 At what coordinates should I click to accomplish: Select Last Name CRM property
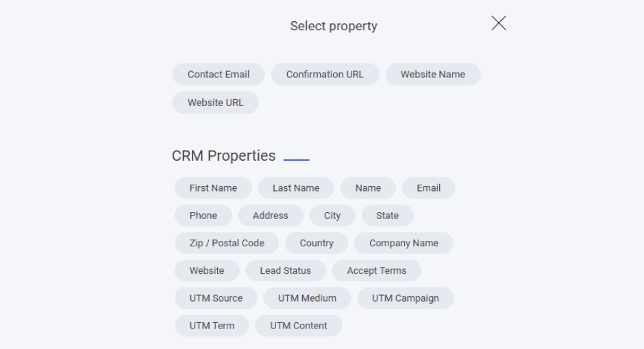point(296,188)
